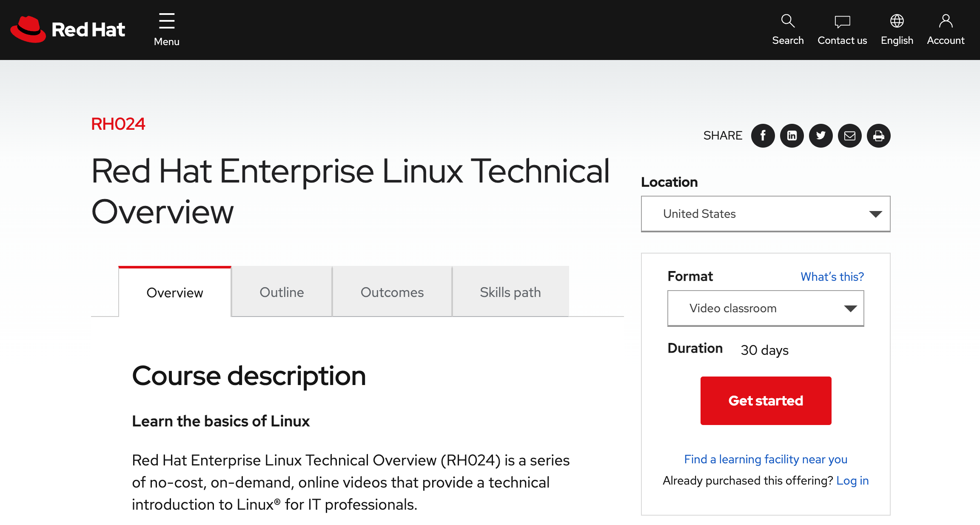Click the Get started button
Image resolution: width=980 pixels, height=525 pixels.
tap(766, 401)
